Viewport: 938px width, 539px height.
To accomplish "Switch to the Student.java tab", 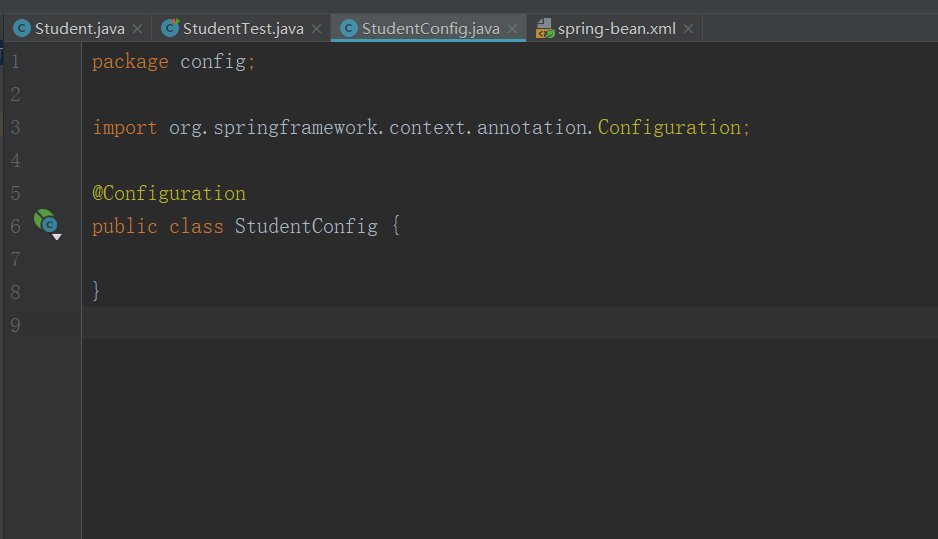I will (80, 28).
